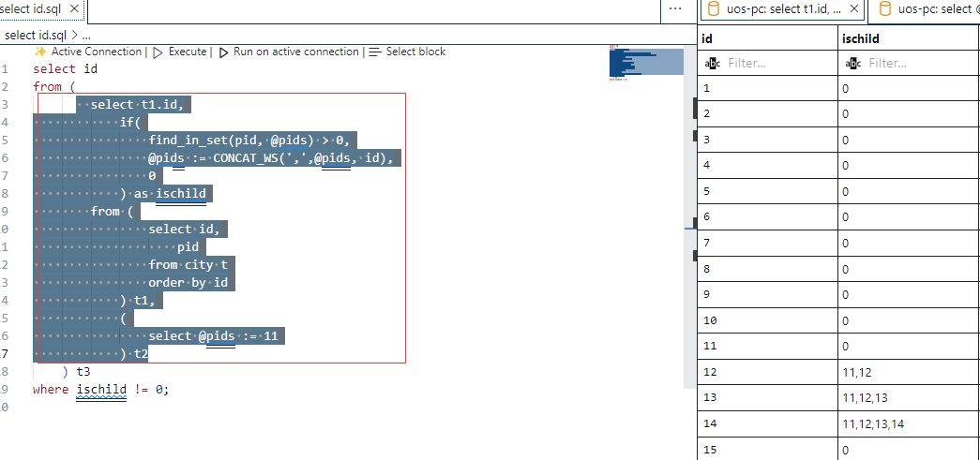Click the ') t3' line in the code
Image resolution: width=980 pixels, height=460 pixels.
pyautogui.click(x=77, y=372)
